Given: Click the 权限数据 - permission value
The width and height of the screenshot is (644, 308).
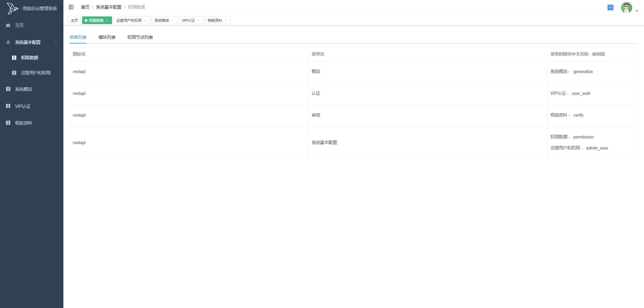Looking at the screenshot, I should pyautogui.click(x=572, y=137).
